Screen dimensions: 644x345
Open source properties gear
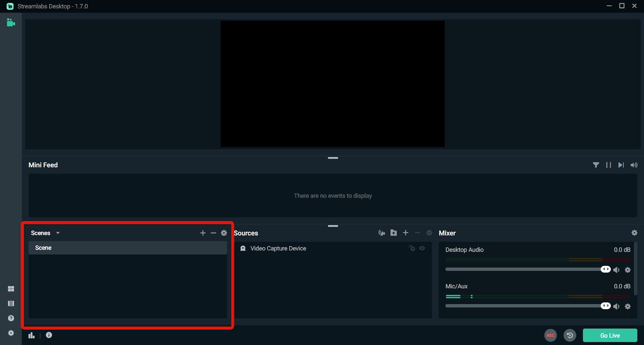click(429, 233)
